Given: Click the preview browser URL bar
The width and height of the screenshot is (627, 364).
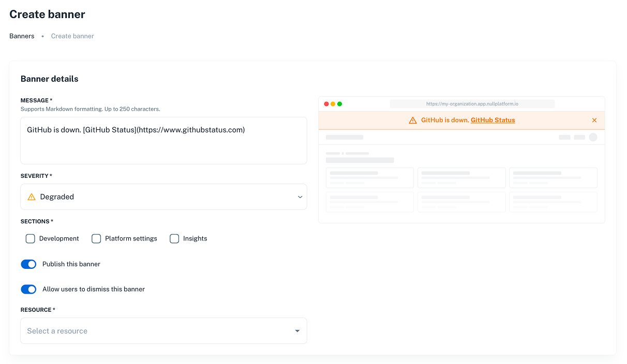Looking at the screenshot, I should [x=472, y=104].
